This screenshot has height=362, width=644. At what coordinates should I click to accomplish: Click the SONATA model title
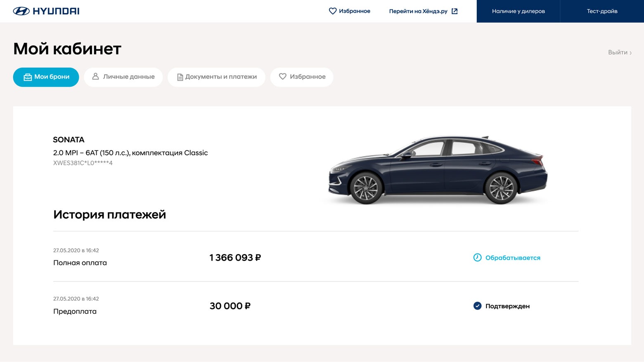coord(69,140)
